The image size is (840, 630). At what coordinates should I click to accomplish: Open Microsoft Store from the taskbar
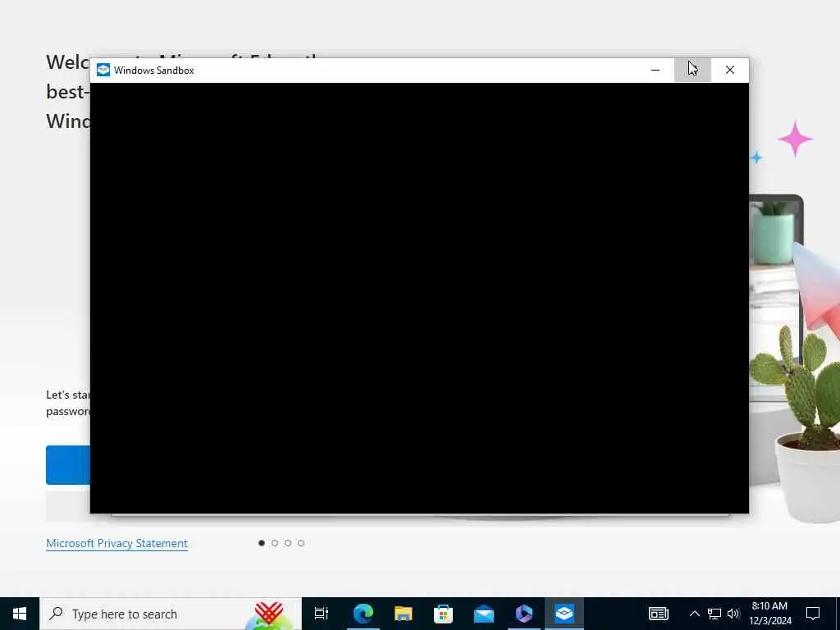[x=443, y=614]
